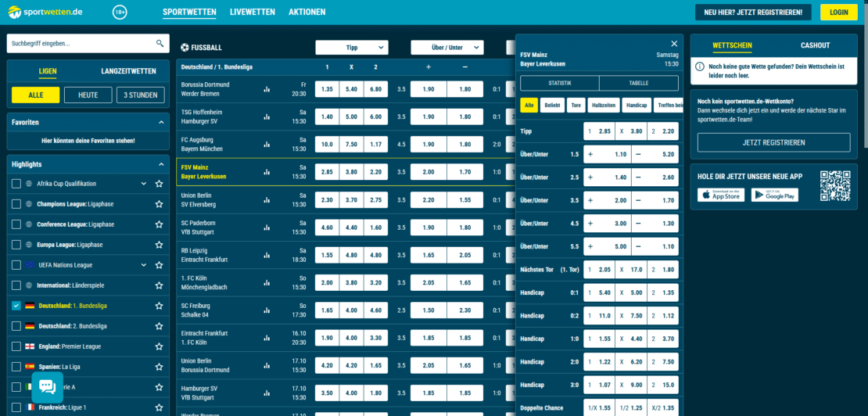Click the 18+ age badge

(119, 12)
